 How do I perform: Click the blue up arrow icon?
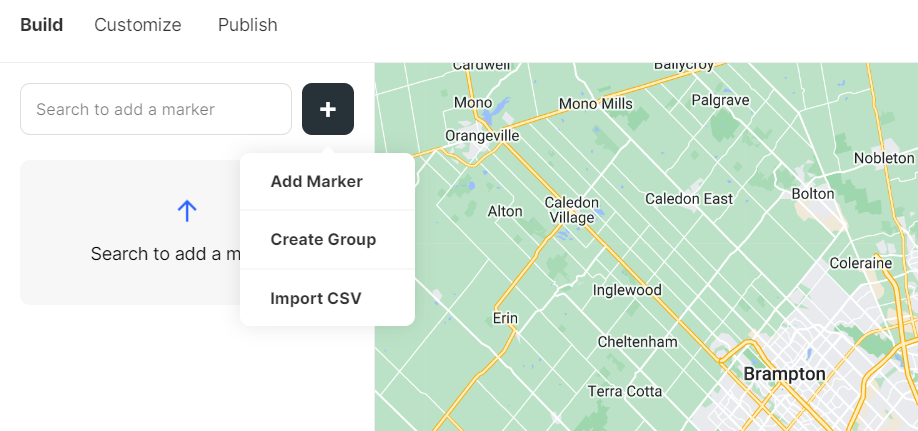tap(187, 211)
